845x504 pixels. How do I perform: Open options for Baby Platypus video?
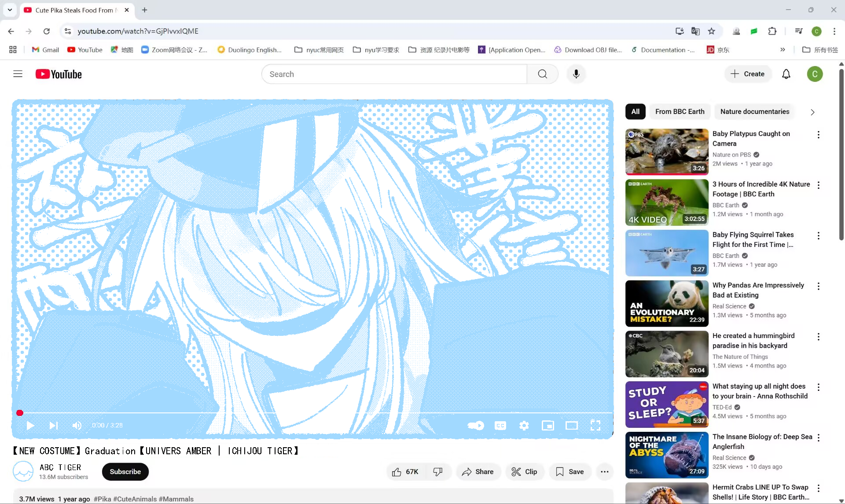818,135
